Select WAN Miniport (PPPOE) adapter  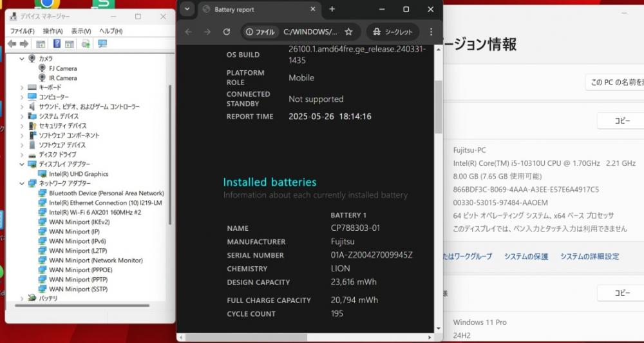(80, 269)
